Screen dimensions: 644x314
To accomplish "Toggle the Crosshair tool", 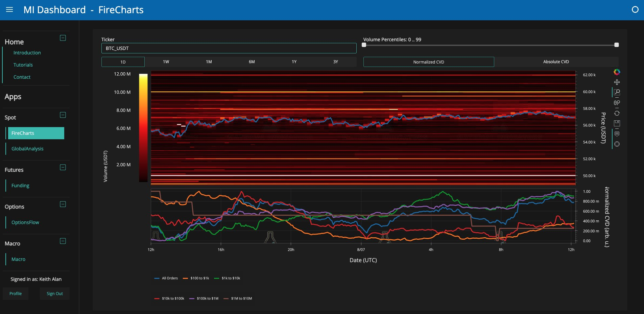I will click(x=617, y=144).
